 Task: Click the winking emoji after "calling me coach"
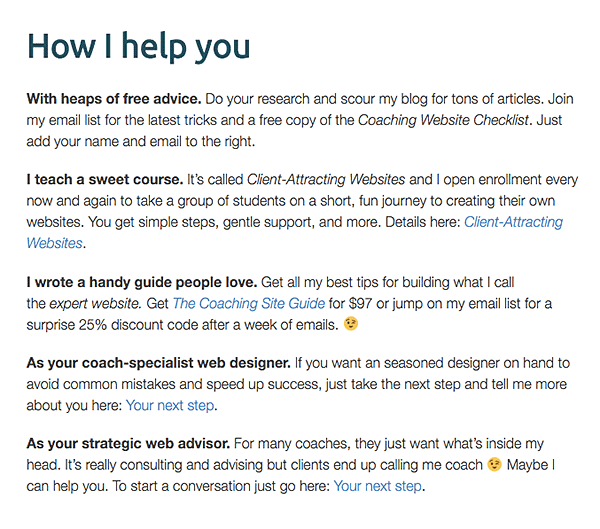[494, 464]
